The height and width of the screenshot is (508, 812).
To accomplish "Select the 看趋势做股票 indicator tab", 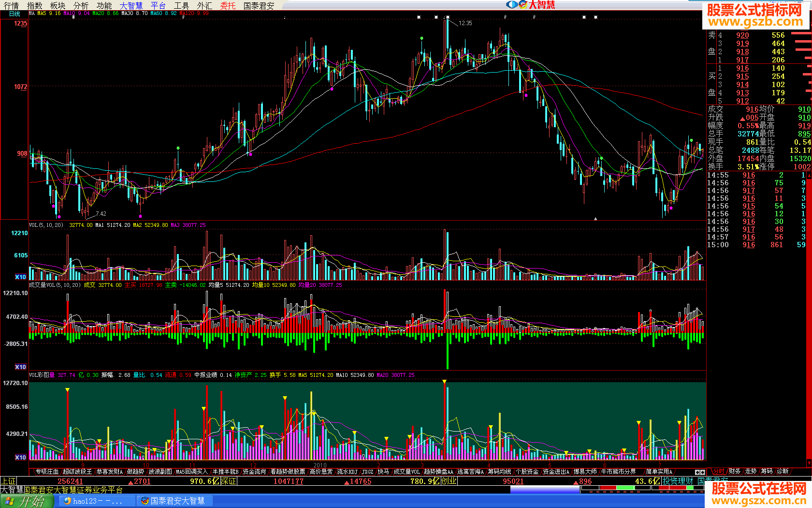I will click(x=288, y=471).
